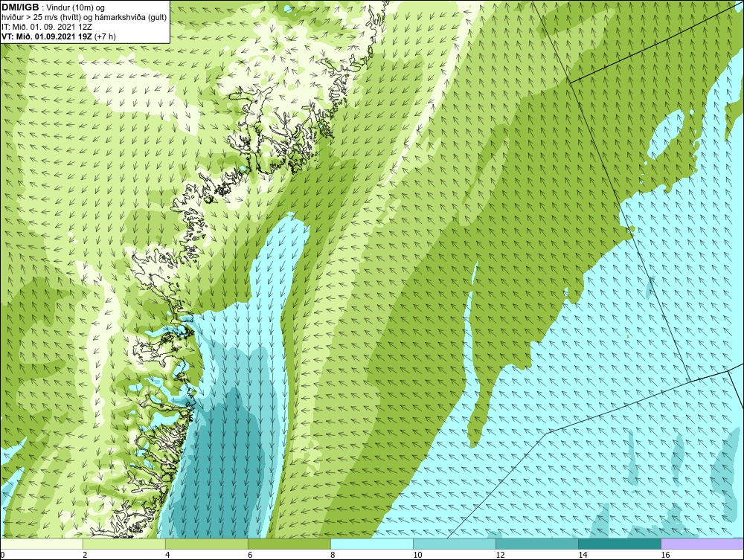This screenshot has width=744, height=560.
Task: Click the legend tick label '12'
Action: [500, 555]
